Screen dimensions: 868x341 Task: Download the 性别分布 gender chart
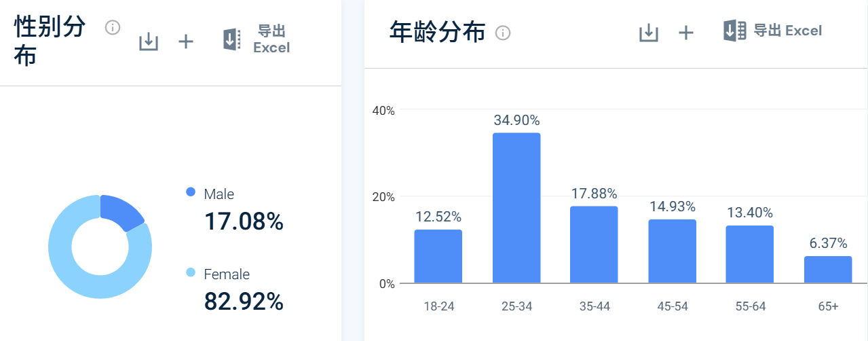click(148, 41)
